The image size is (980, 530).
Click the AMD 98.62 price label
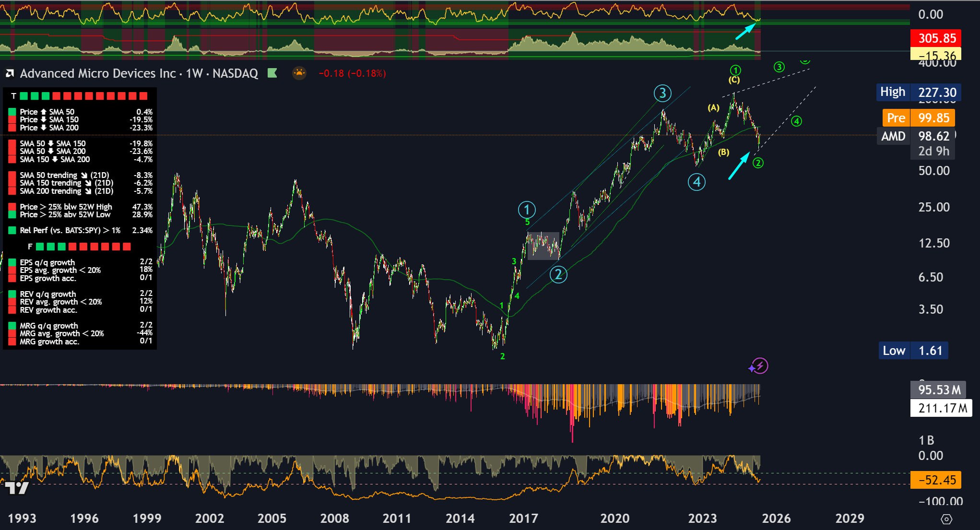[x=916, y=136]
